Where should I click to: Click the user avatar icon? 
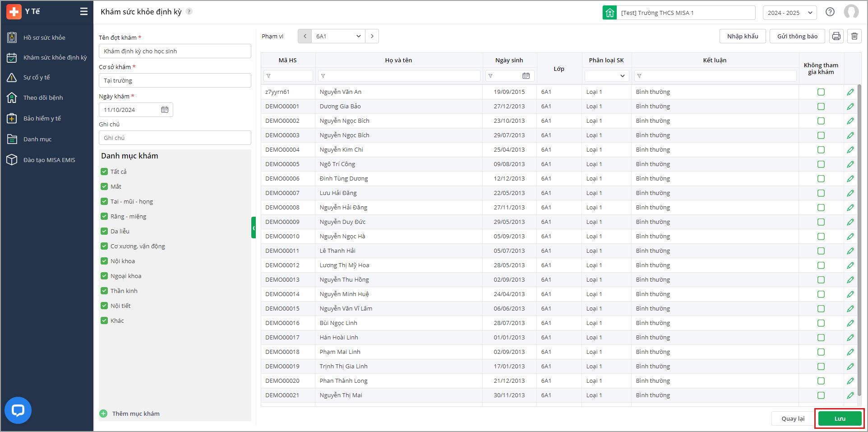(851, 12)
